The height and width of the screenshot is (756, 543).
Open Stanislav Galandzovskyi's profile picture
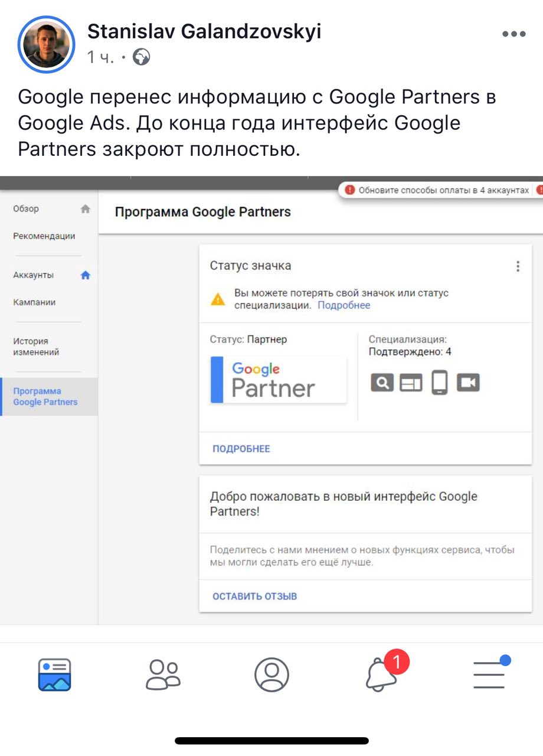pos(47,45)
